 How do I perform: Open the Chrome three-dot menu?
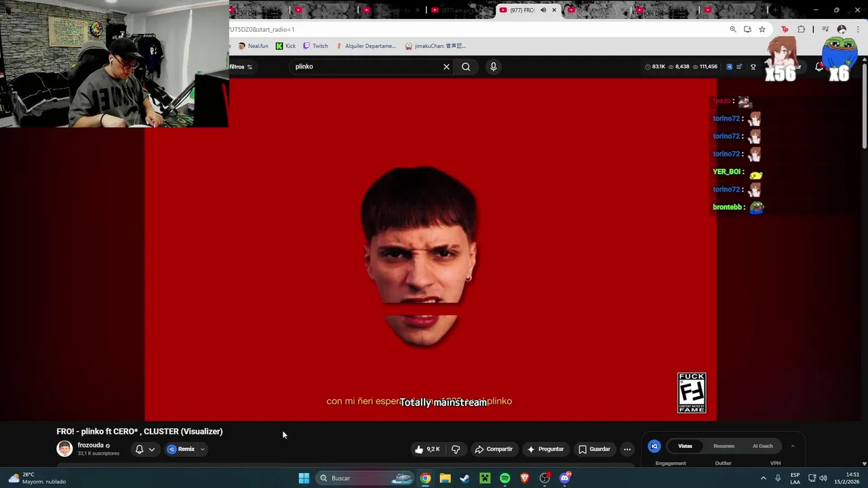(x=858, y=29)
